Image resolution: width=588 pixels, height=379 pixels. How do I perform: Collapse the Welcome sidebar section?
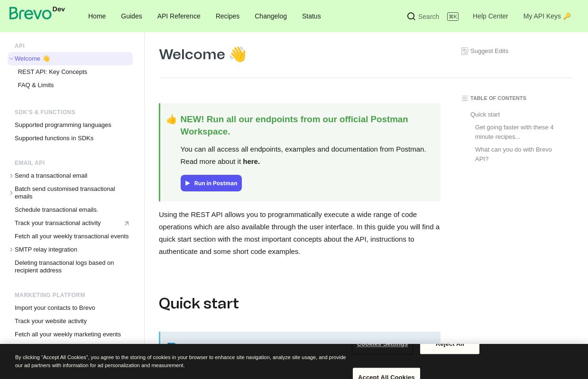(11, 59)
